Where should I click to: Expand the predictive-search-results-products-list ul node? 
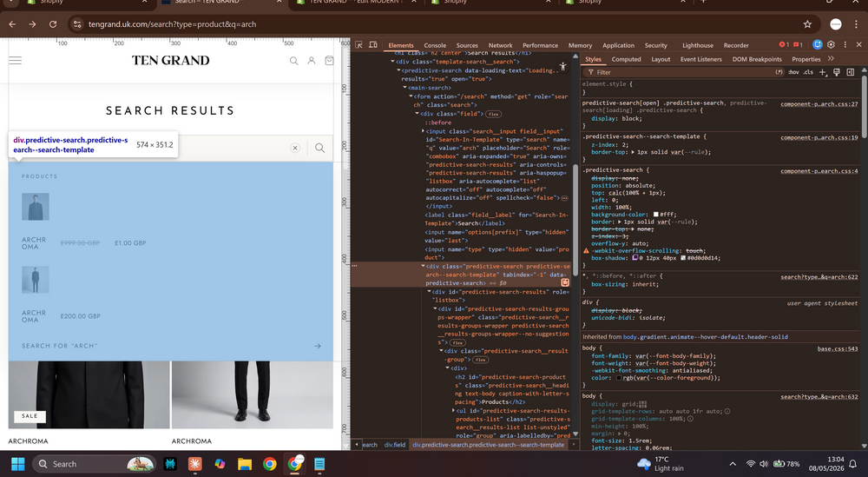click(453, 410)
